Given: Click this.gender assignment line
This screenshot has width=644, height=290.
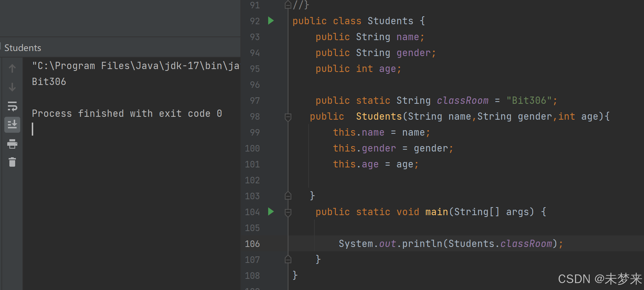Looking at the screenshot, I should click(393, 148).
